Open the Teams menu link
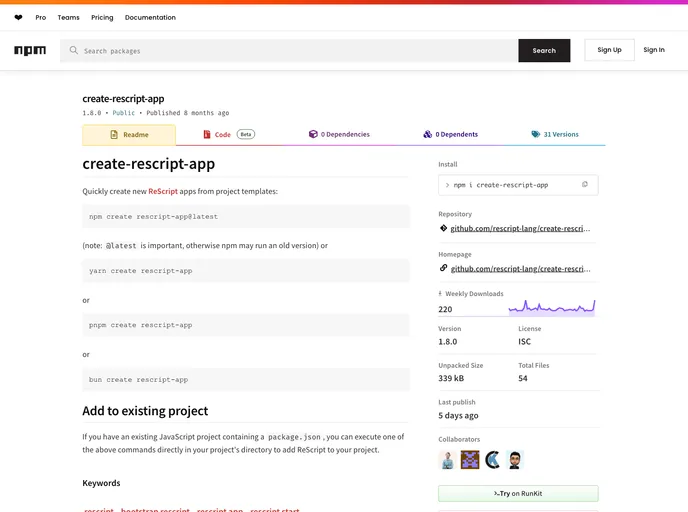 click(x=68, y=18)
